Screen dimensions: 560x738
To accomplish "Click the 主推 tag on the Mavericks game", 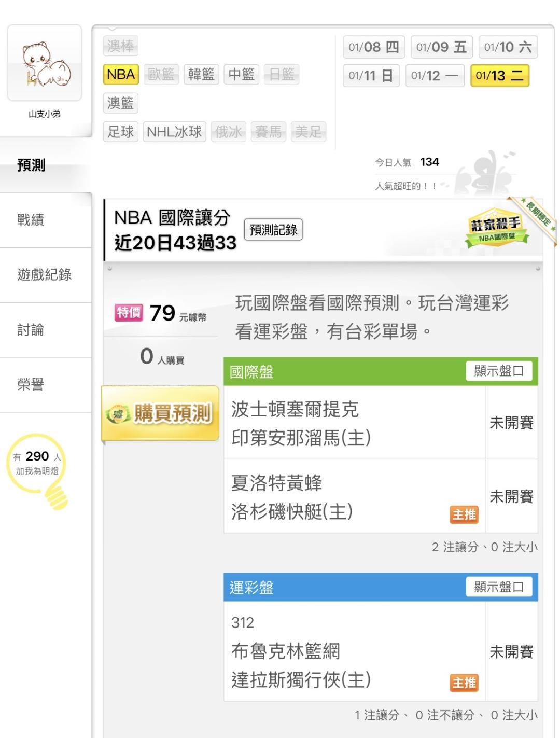I will coord(464,683).
